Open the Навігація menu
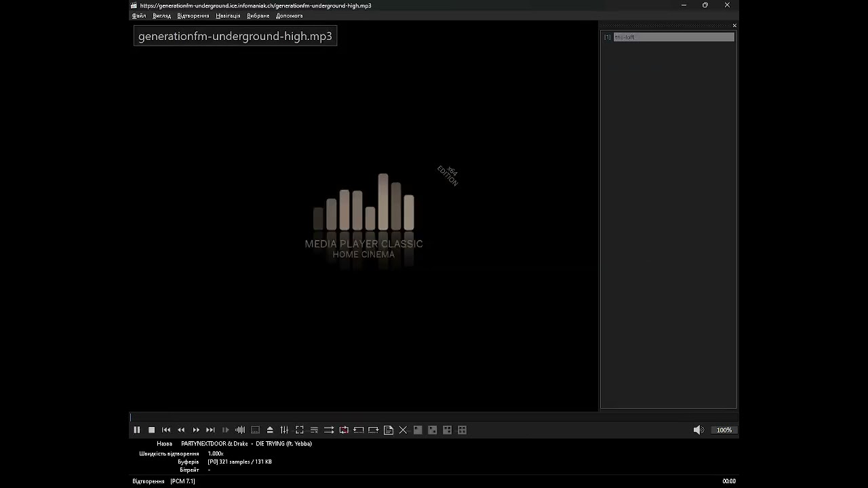The height and width of the screenshot is (488, 868). [x=228, y=16]
